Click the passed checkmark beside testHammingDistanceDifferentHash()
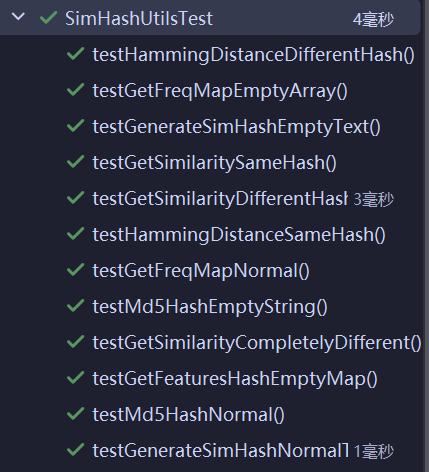 (75, 54)
